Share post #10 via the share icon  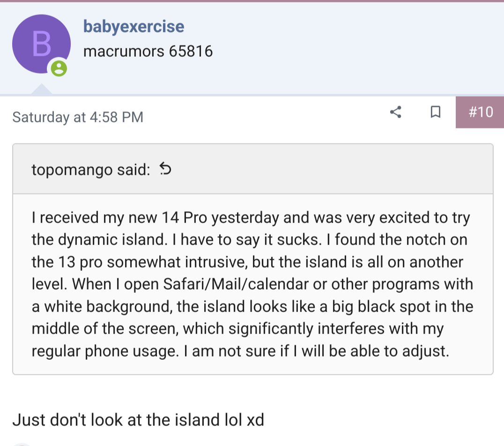pyautogui.click(x=395, y=112)
